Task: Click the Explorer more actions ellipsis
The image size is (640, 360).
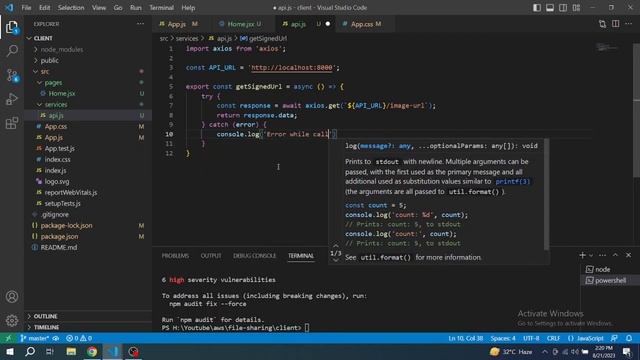Action: (x=140, y=24)
